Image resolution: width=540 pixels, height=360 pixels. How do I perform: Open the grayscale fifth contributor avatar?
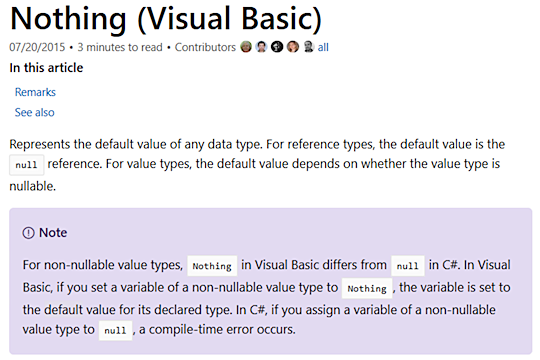coord(309,47)
